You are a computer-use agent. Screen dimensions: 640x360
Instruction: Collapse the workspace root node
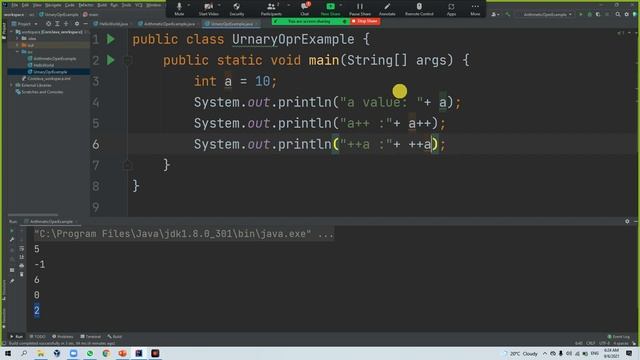tap(11, 32)
